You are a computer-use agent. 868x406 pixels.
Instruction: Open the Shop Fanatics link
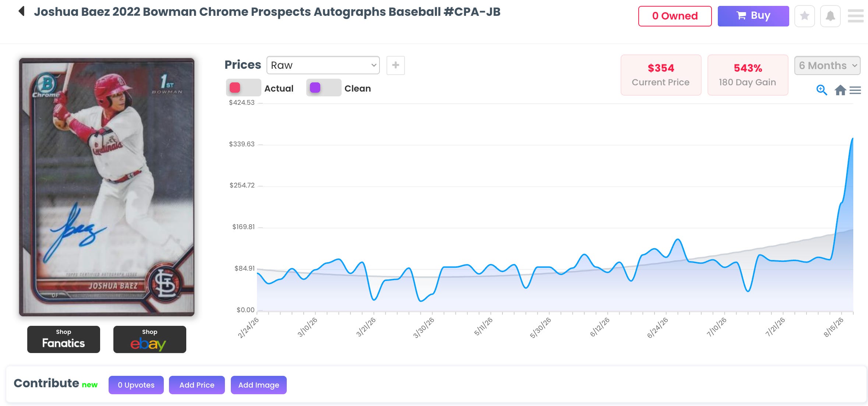click(x=64, y=339)
